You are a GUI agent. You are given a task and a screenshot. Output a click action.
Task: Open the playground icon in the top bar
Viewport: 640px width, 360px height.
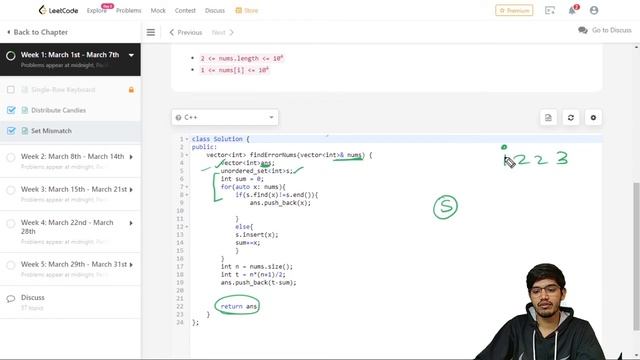pos(550,10)
